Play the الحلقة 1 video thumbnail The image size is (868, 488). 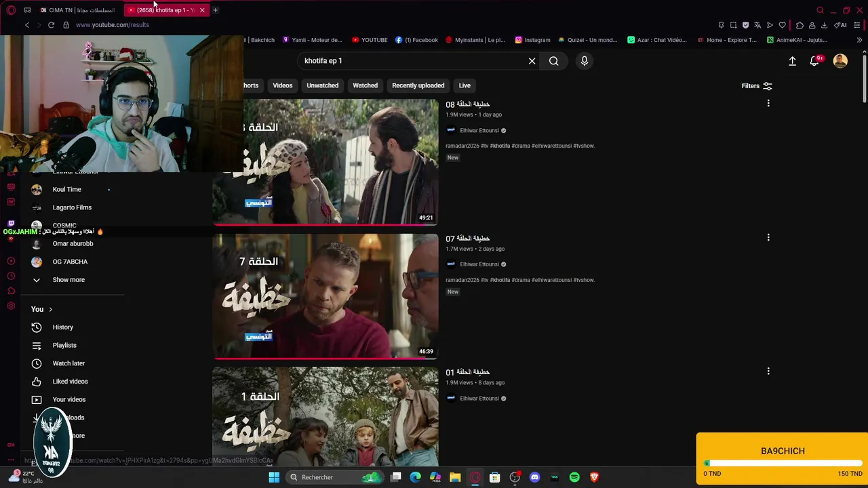tap(325, 417)
